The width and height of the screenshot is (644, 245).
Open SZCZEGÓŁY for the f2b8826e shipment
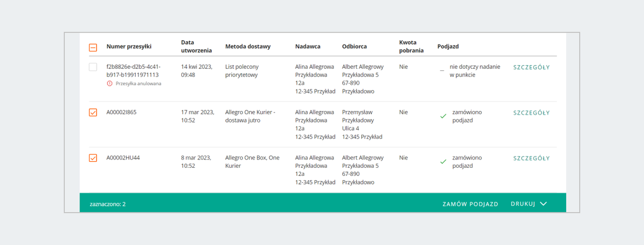click(531, 67)
